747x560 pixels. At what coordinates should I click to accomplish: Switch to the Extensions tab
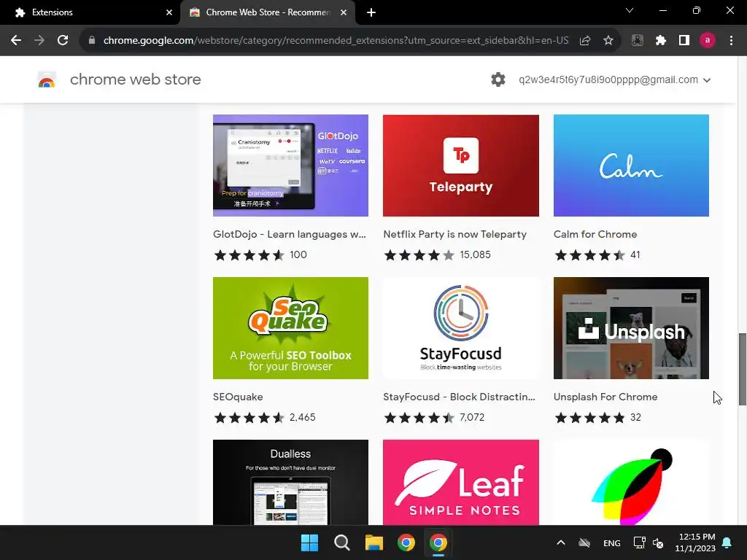point(90,12)
